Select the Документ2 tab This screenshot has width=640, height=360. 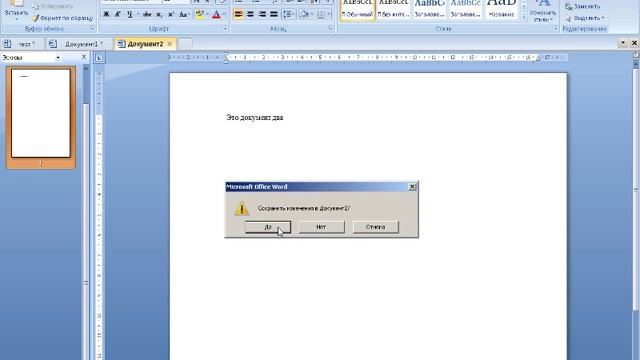coord(144,44)
